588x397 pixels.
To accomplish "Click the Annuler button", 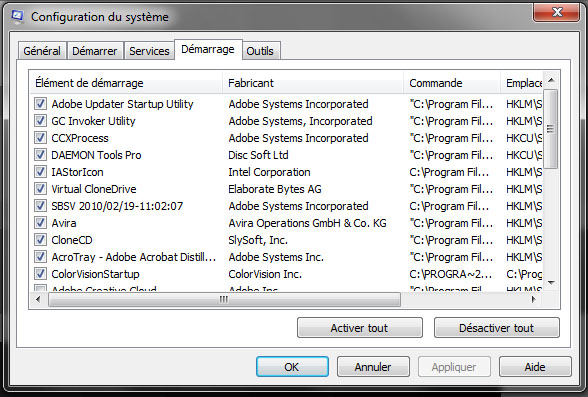I will (373, 366).
